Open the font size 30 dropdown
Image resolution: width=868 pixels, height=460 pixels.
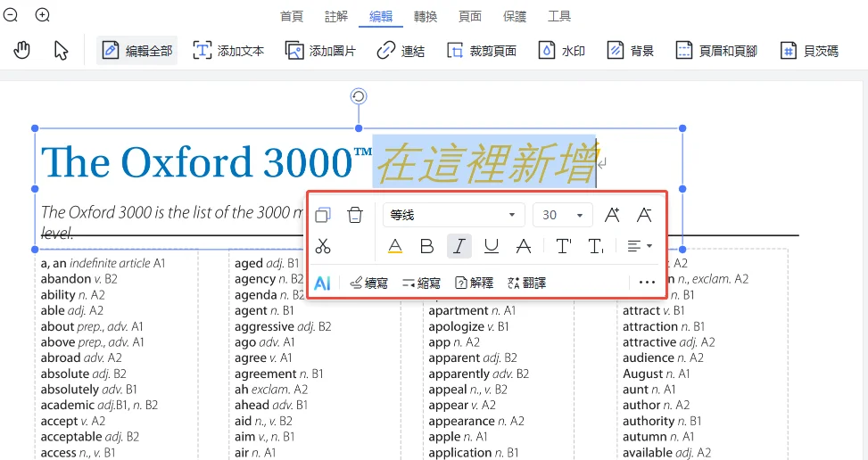562,215
